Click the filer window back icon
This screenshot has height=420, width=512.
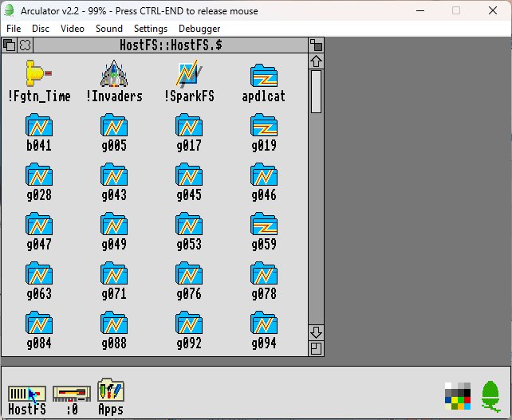(x=10, y=45)
